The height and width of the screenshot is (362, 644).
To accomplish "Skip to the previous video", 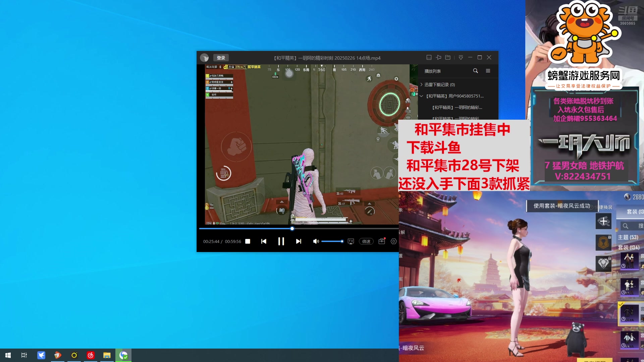I will point(264,241).
